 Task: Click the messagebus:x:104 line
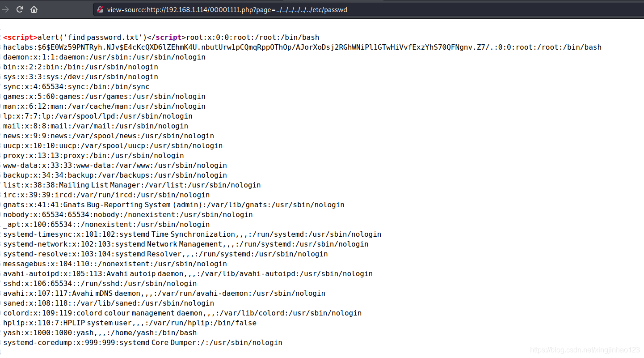115,264
